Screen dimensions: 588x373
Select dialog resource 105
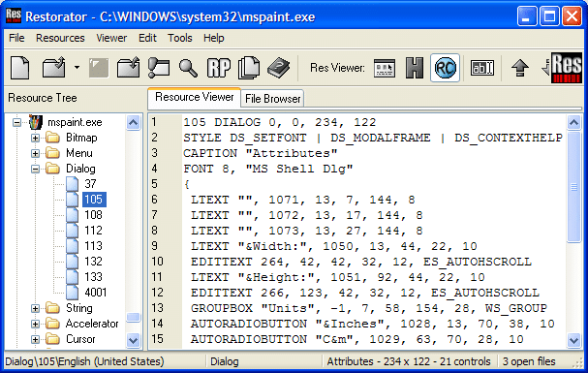click(94, 199)
